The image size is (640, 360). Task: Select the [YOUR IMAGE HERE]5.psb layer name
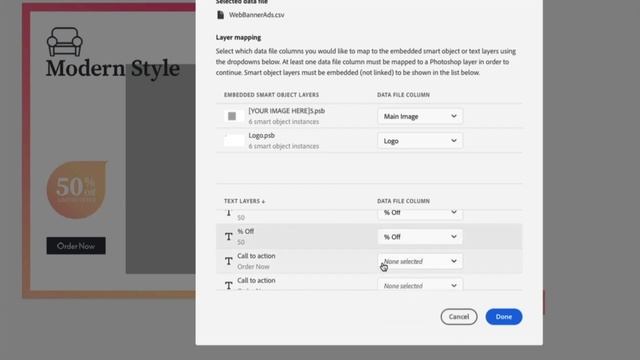(287, 111)
